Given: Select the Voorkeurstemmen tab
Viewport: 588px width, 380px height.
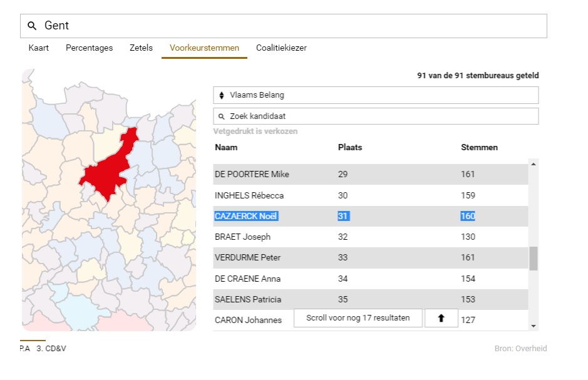Looking at the screenshot, I should pyautogui.click(x=204, y=48).
